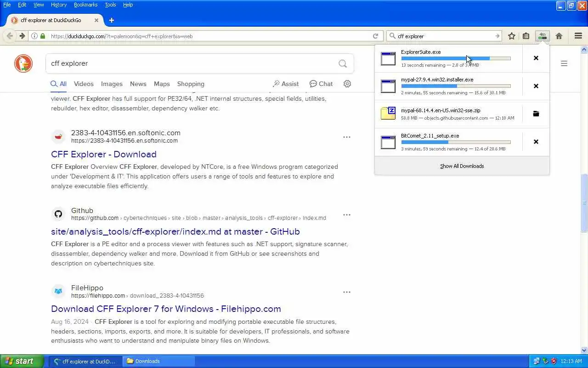Click the back navigation arrow
Viewport: 588px width, 368px height.
point(10,36)
